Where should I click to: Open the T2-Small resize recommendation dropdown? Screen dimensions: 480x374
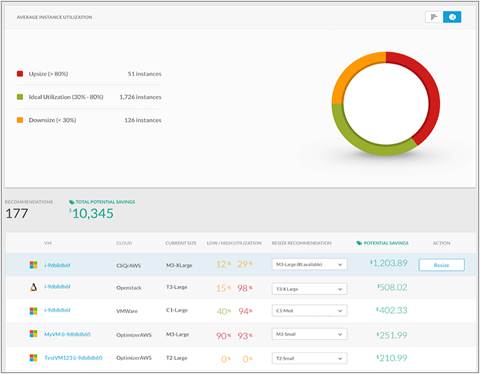pyautogui.click(x=309, y=358)
